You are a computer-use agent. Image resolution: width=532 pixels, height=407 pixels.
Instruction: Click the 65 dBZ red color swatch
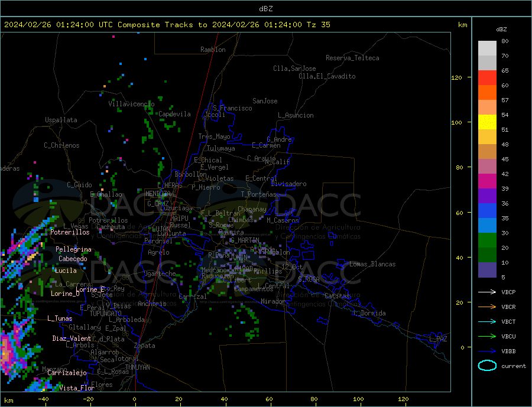pos(487,77)
